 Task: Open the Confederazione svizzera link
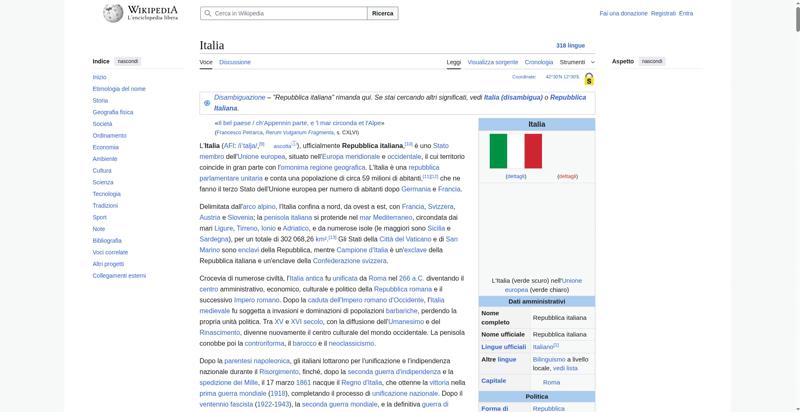(x=350, y=261)
